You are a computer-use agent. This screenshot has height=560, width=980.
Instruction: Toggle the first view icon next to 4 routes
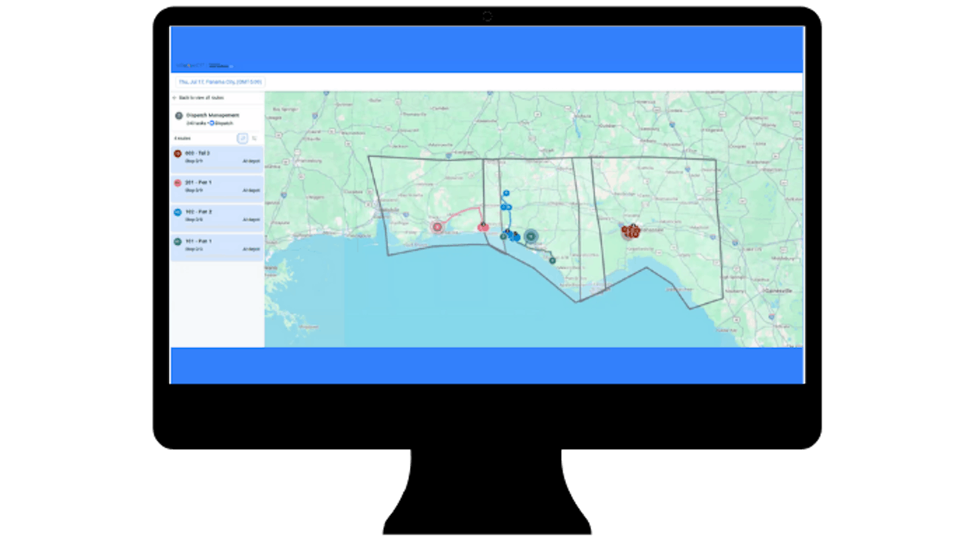tap(243, 138)
